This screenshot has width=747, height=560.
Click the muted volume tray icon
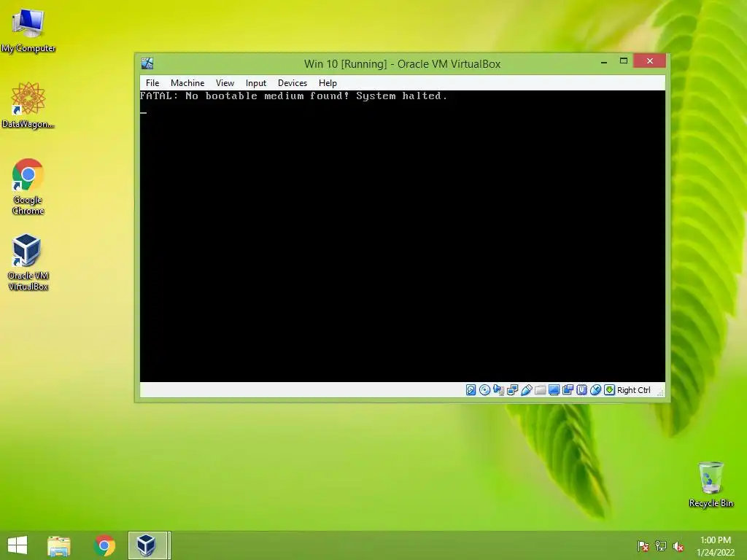tap(678, 546)
